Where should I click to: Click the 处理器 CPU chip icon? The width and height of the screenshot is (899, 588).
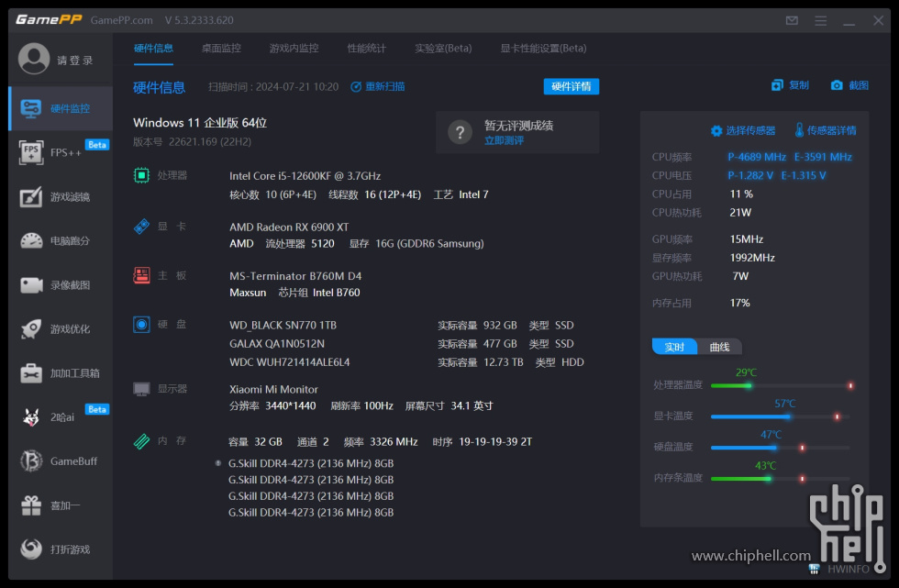pos(141,175)
